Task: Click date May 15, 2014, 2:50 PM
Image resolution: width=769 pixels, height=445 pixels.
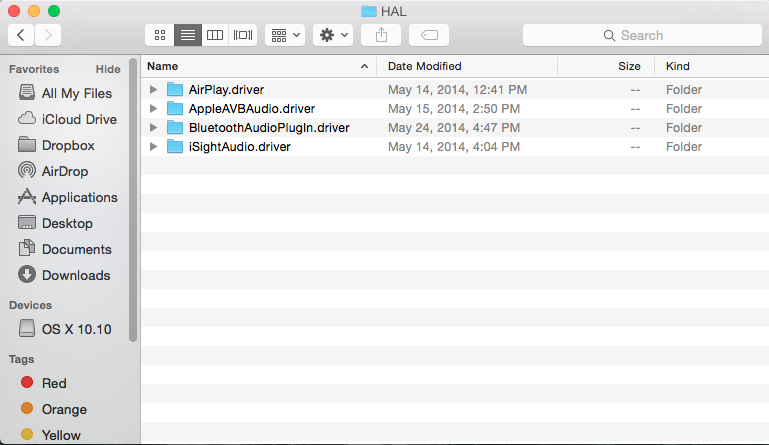Action: (454, 109)
